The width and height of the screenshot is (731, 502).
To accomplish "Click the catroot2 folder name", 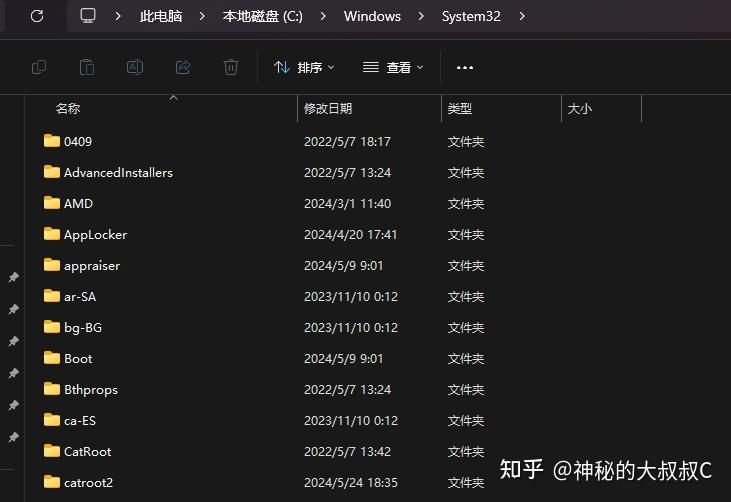I will click(89, 482).
